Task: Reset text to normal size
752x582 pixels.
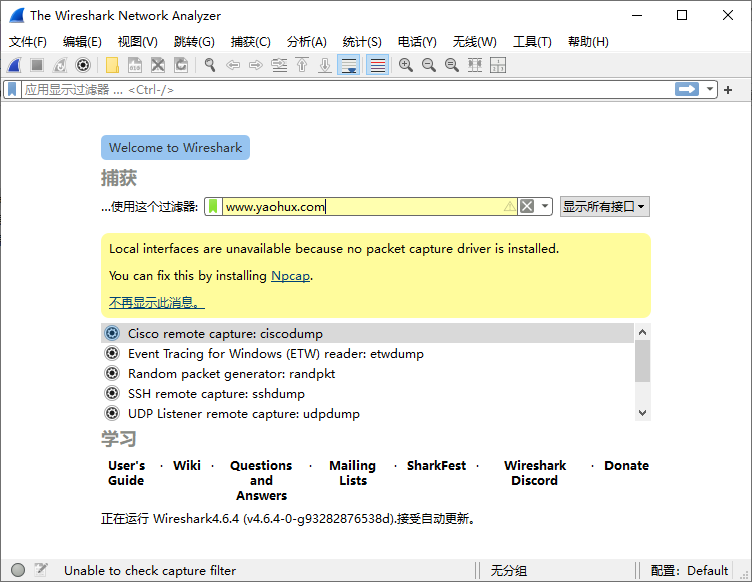Action: point(452,65)
